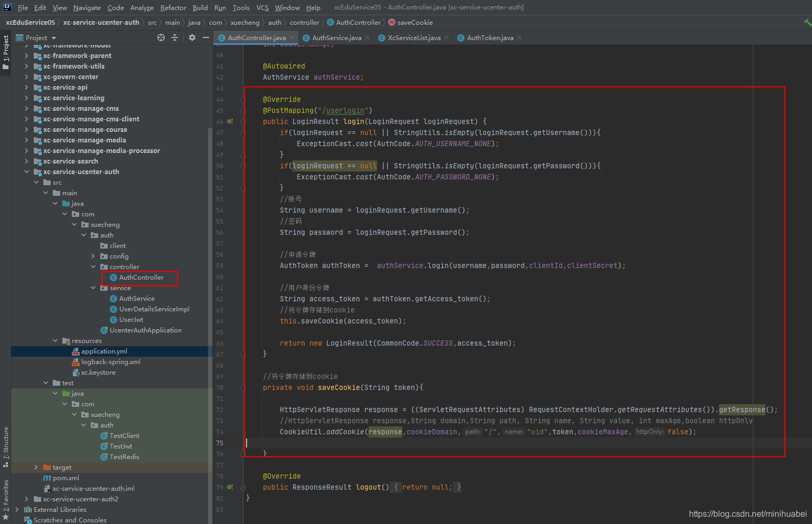Click gutter override icon on line 46
The height and width of the screenshot is (524, 812).
click(230, 121)
